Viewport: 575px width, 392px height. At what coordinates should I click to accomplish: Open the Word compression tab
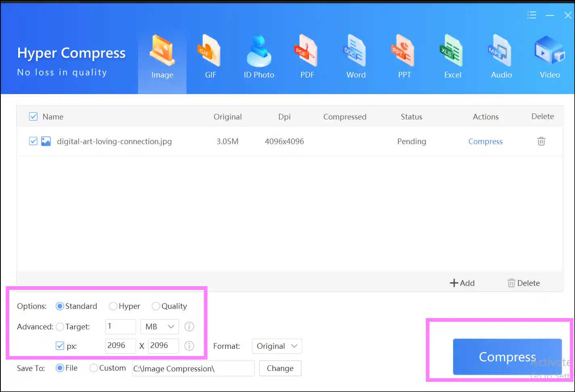click(356, 57)
